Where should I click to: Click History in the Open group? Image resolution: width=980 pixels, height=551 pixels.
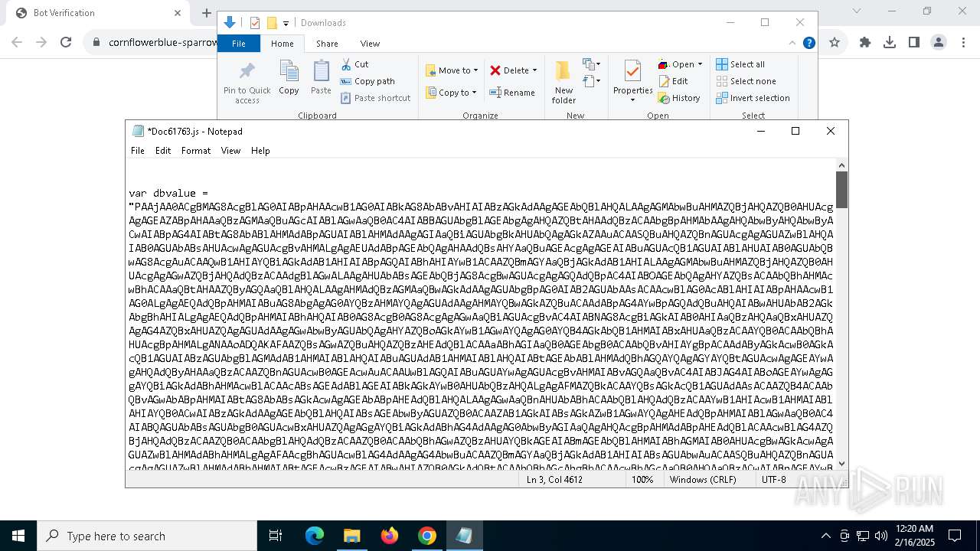(x=679, y=98)
